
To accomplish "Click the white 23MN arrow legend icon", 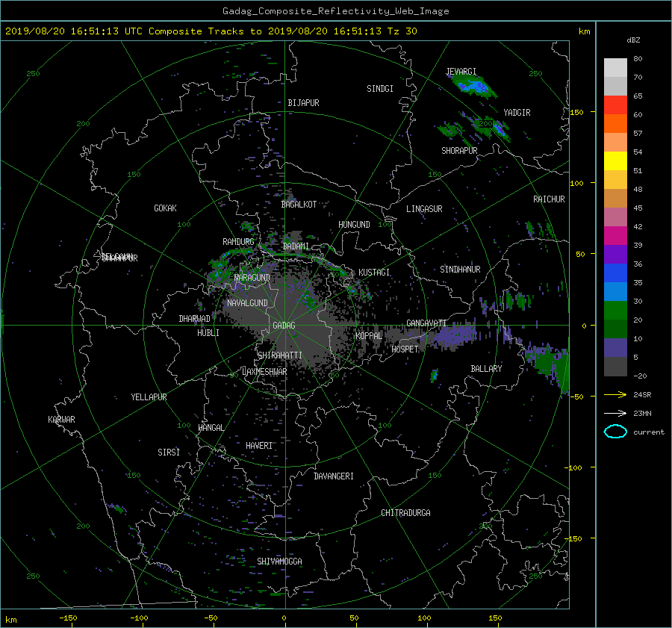I will [615, 413].
